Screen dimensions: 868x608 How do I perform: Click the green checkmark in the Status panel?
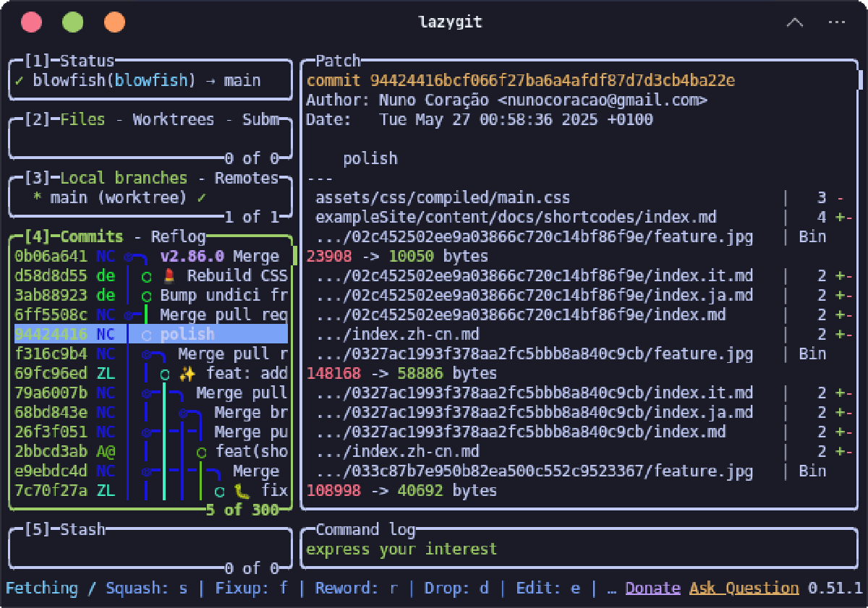[19, 80]
